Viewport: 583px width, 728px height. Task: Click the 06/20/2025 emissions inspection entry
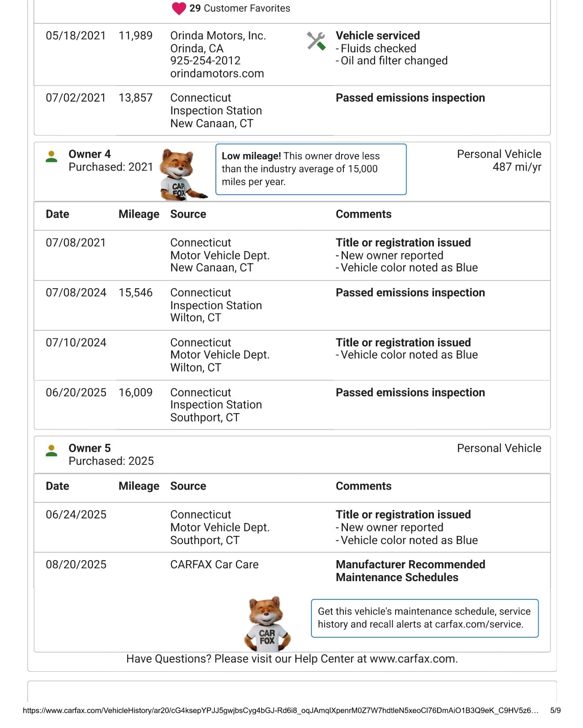[410, 393]
